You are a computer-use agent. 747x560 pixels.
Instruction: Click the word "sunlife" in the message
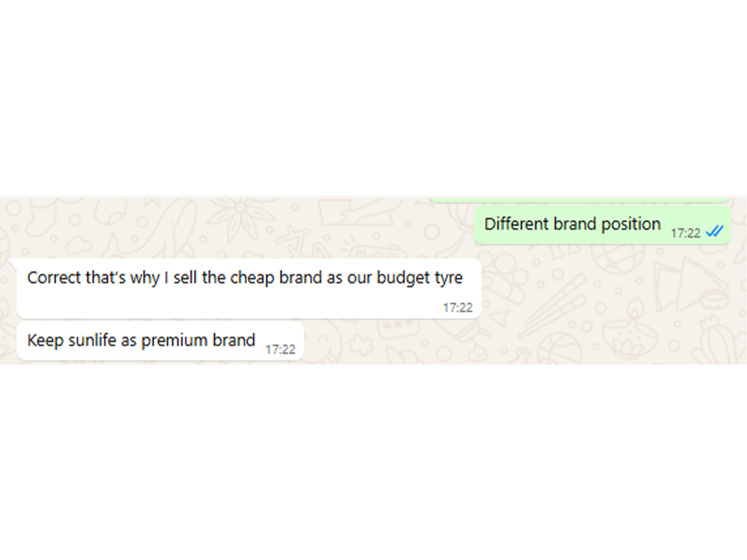pos(92,340)
